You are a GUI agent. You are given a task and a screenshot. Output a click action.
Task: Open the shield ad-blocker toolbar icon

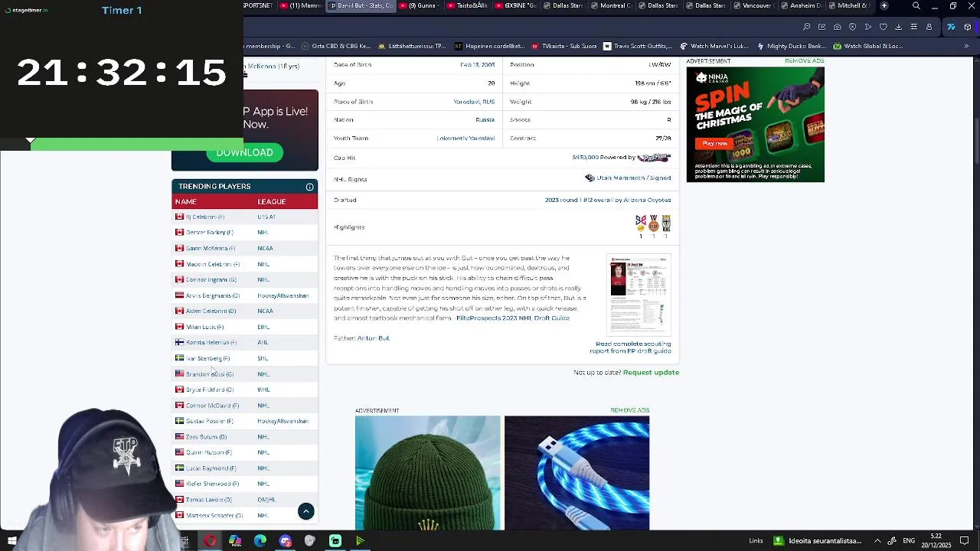(852, 27)
